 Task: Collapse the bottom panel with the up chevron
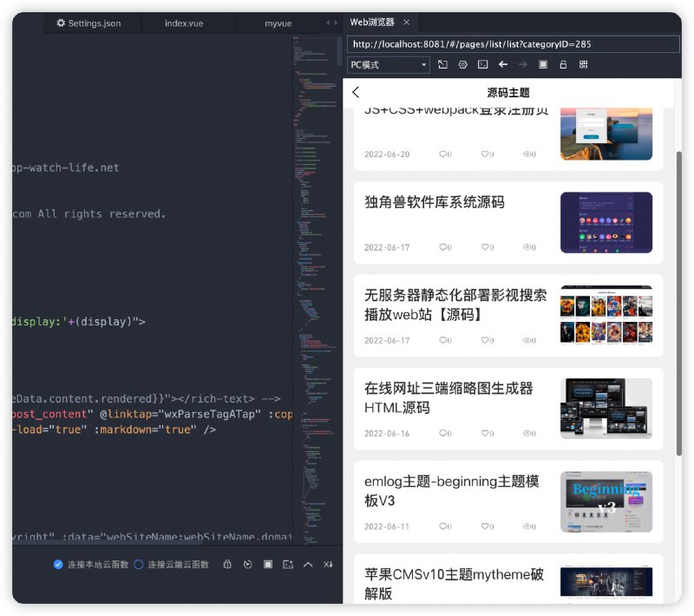coord(308,565)
